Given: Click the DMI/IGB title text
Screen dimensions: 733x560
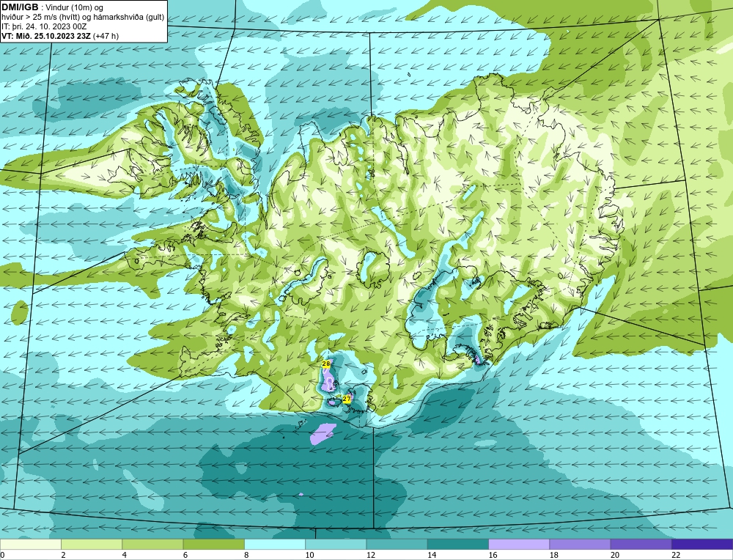Looking at the screenshot, I should point(20,7).
